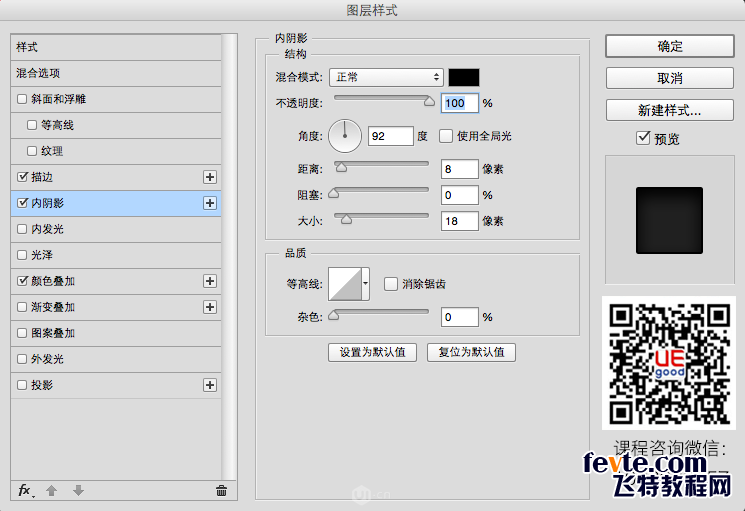Viewport: 745px width, 511px height.
Task: Select the 外发光 list row
Action: [x=116, y=359]
